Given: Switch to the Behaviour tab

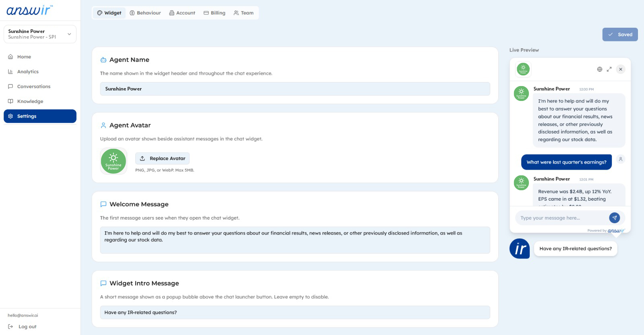Looking at the screenshot, I should coord(145,13).
